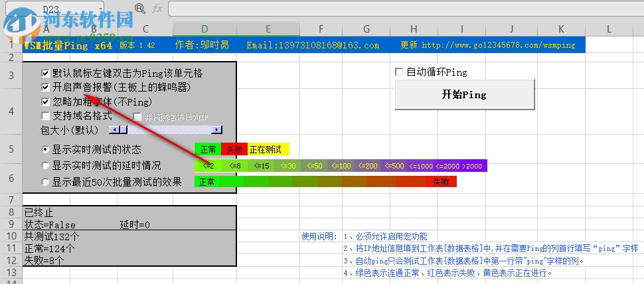Click left arrow of packet size scrollbar
644x284 pixels.
[x=114, y=129]
